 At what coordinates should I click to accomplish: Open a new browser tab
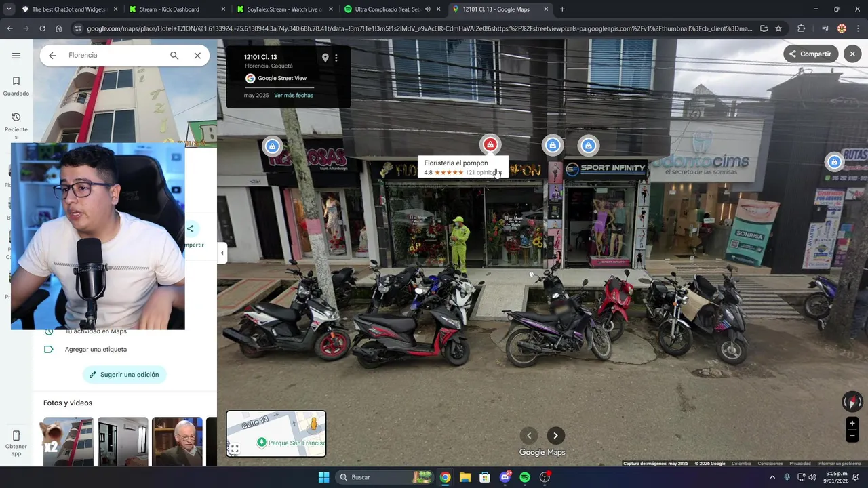(x=562, y=9)
